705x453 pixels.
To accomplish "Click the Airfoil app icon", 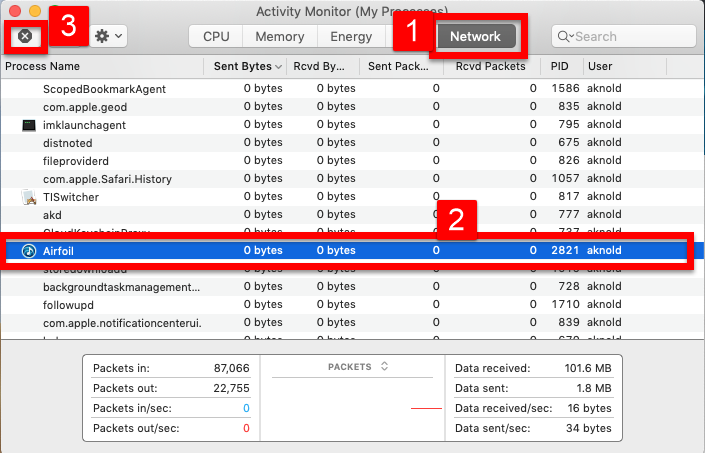I will (29, 251).
